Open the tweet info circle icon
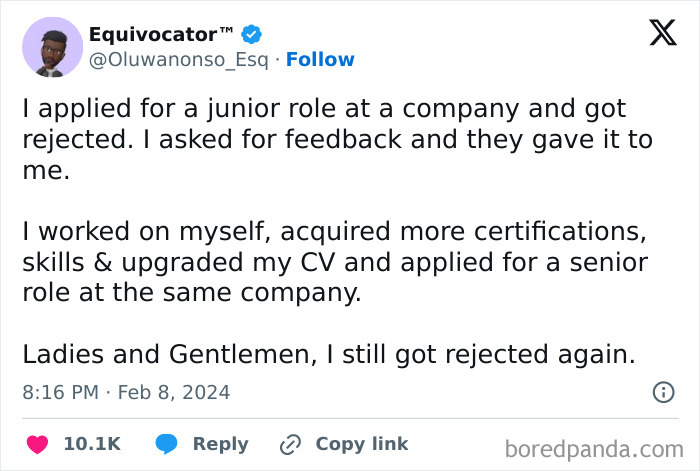700x471 pixels. pyautogui.click(x=663, y=392)
